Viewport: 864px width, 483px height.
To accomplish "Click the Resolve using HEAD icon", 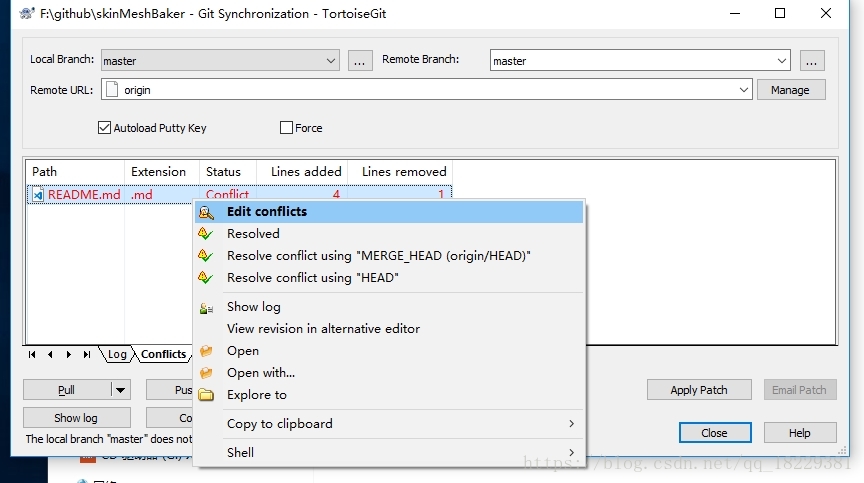I will (206, 278).
